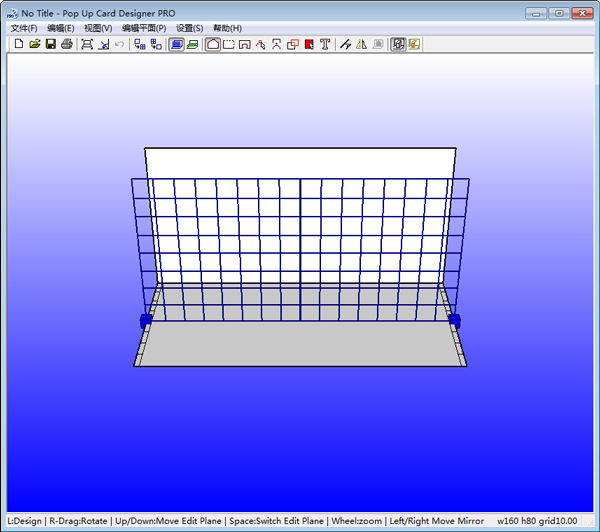
Task: Click the right blue edit plane handle
Action: tap(455, 320)
